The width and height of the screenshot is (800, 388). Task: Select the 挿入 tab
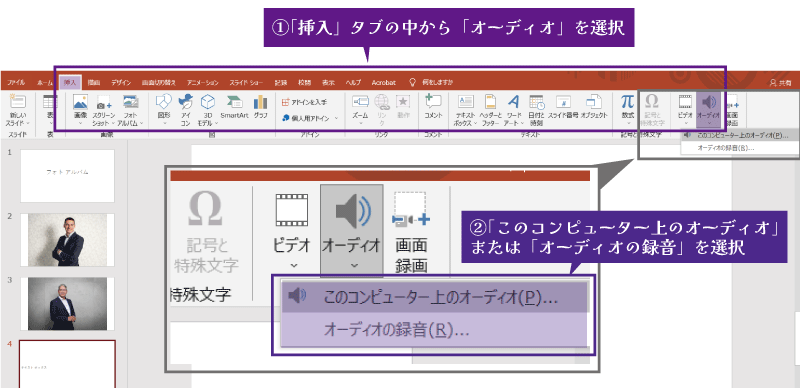pyautogui.click(x=70, y=82)
